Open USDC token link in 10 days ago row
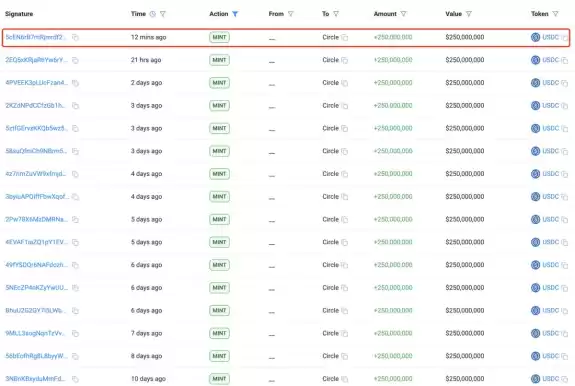The width and height of the screenshot is (575, 386). click(x=550, y=378)
